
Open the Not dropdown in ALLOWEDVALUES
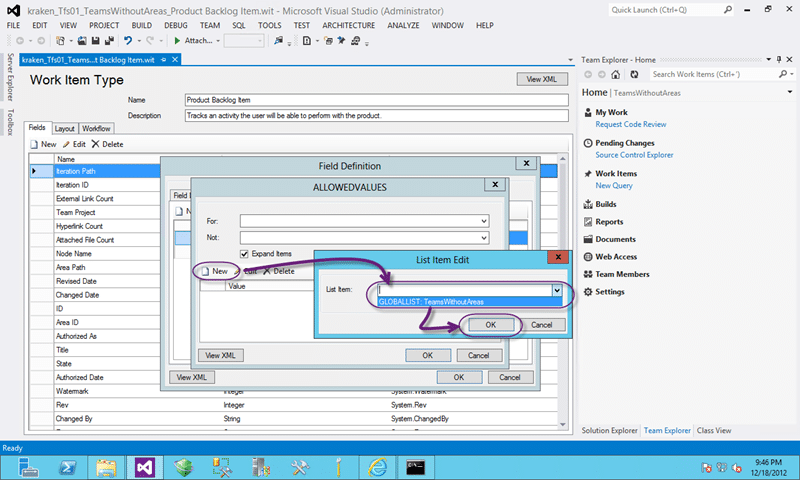coord(484,238)
